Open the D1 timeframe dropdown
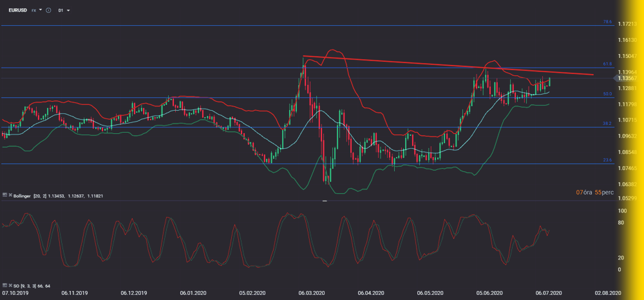This screenshot has height=300, width=644. coord(64,11)
